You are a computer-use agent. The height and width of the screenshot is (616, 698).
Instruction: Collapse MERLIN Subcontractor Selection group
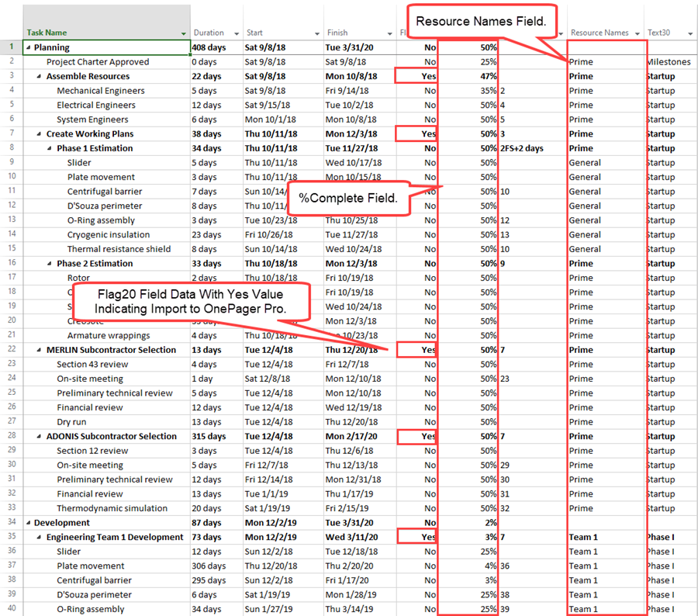[40, 350]
